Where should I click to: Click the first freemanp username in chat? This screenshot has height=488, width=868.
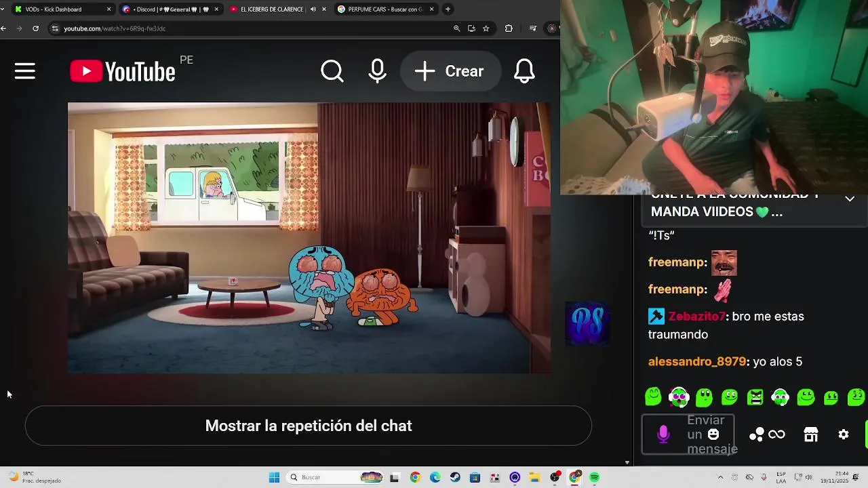(x=675, y=262)
